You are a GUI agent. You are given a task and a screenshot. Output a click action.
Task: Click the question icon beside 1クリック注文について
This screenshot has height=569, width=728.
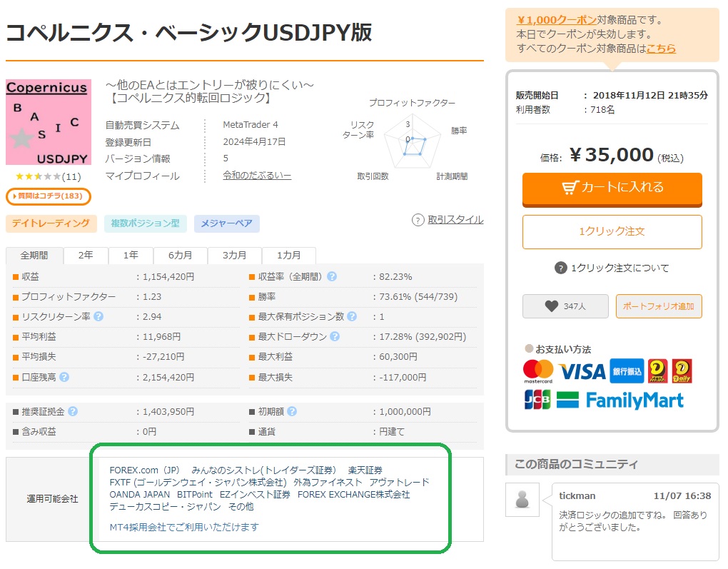561,268
